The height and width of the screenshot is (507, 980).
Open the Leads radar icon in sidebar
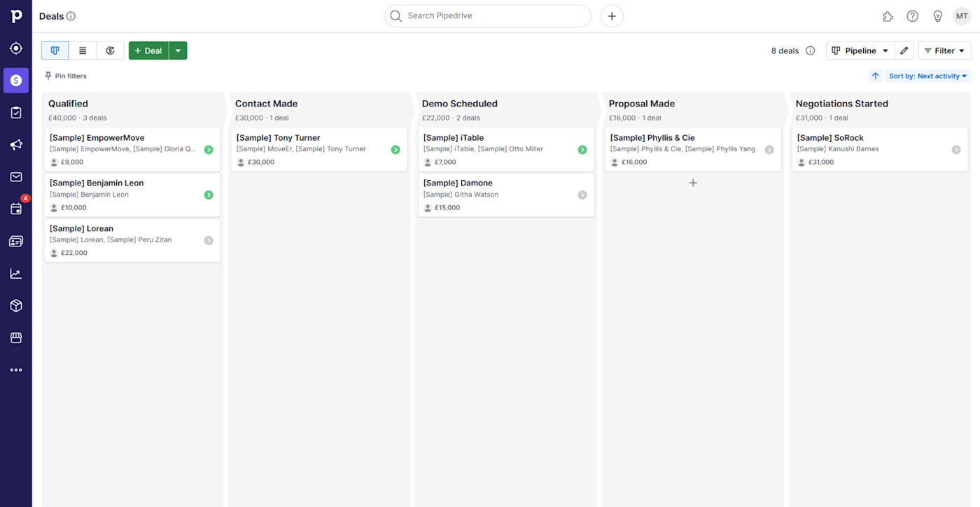[16, 48]
